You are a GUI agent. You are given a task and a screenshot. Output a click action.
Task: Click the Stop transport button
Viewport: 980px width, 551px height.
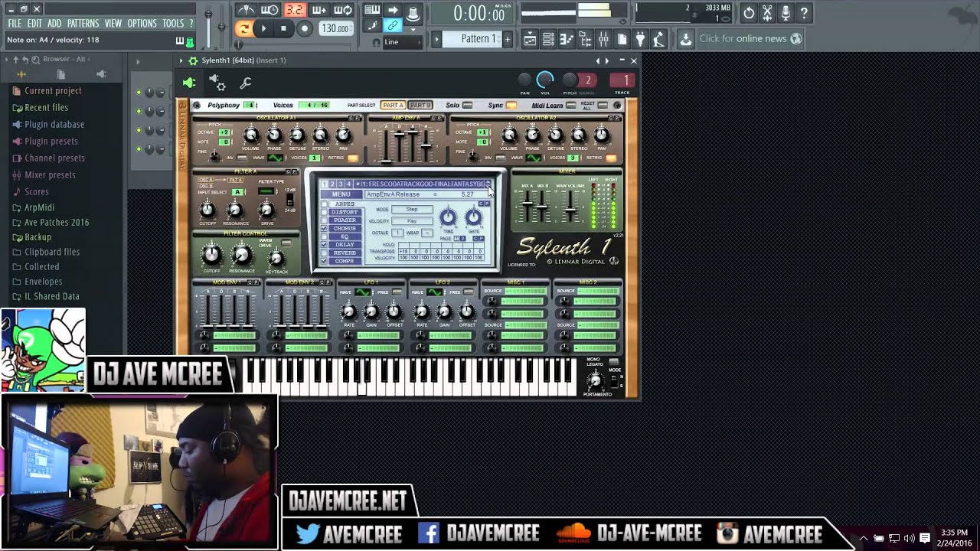(283, 28)
